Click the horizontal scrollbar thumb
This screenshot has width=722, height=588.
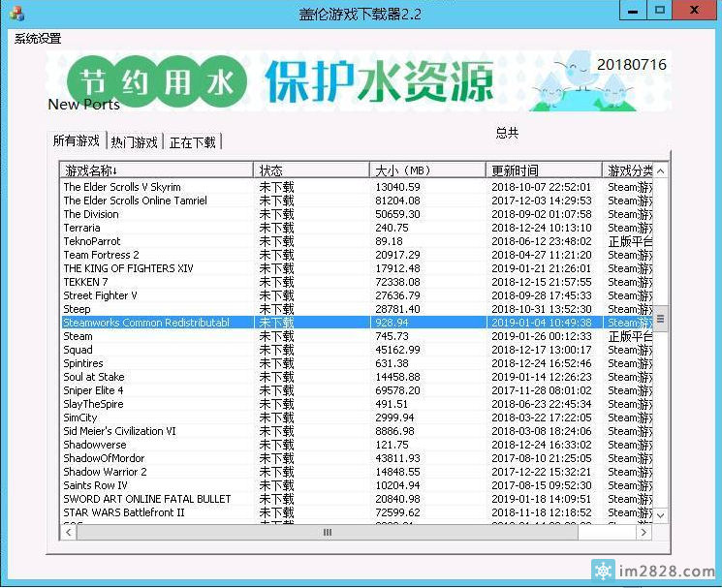pos(328,533)
